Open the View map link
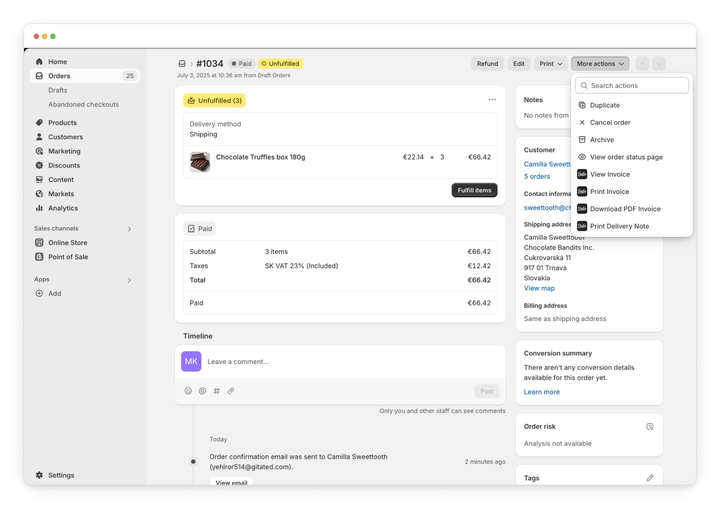This screenshot has width=720, height=509. pyautogui.click(x=539, y=288)
